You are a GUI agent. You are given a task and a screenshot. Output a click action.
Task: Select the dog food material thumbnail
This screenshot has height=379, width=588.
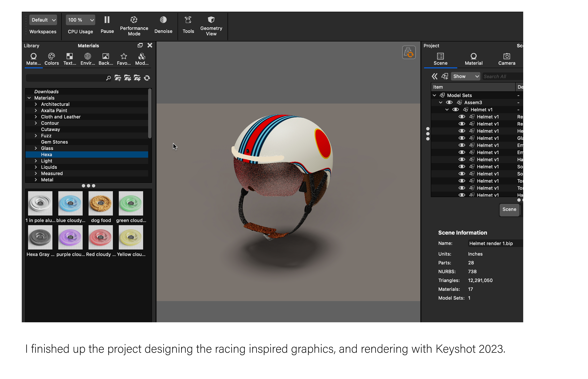pos(100,204)
